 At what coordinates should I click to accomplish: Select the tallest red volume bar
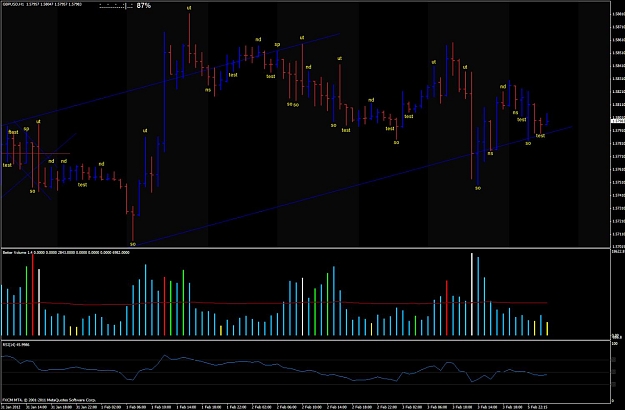[33, 294]
